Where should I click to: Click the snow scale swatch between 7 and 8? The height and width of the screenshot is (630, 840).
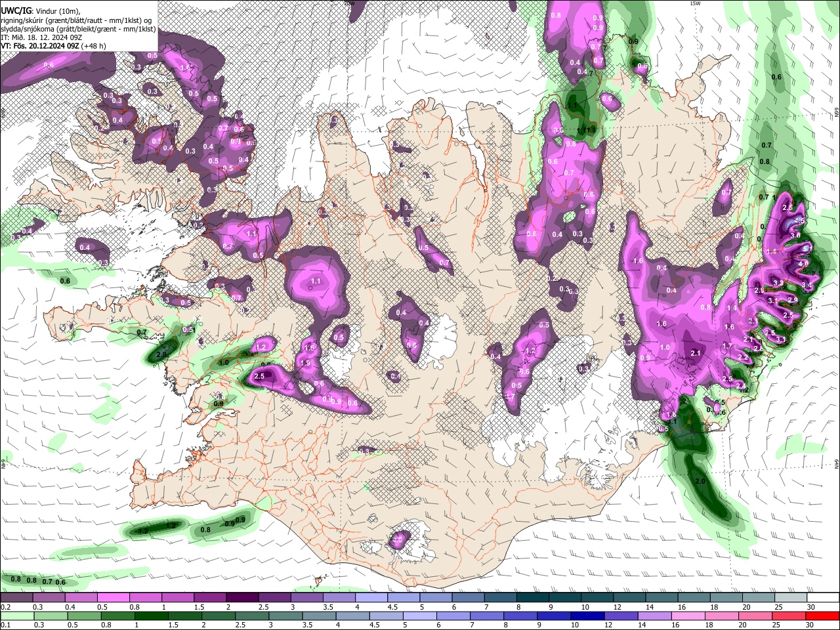(500, 598)
